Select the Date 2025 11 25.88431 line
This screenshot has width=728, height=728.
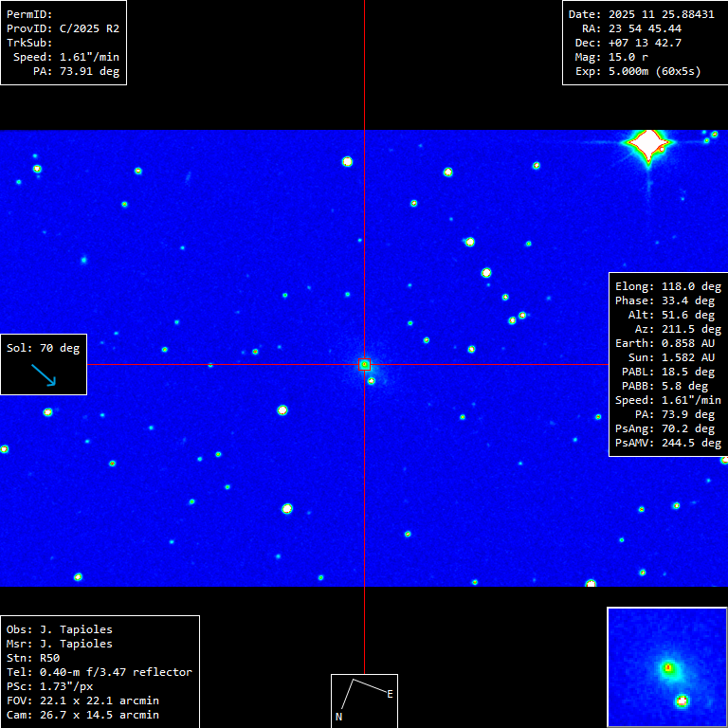[641, 14]
